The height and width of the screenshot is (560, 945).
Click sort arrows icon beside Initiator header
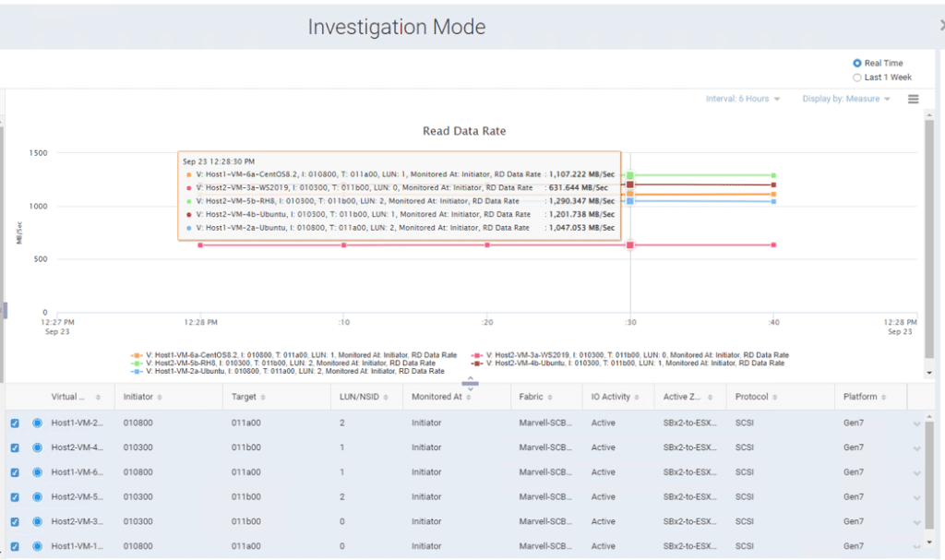160,398
